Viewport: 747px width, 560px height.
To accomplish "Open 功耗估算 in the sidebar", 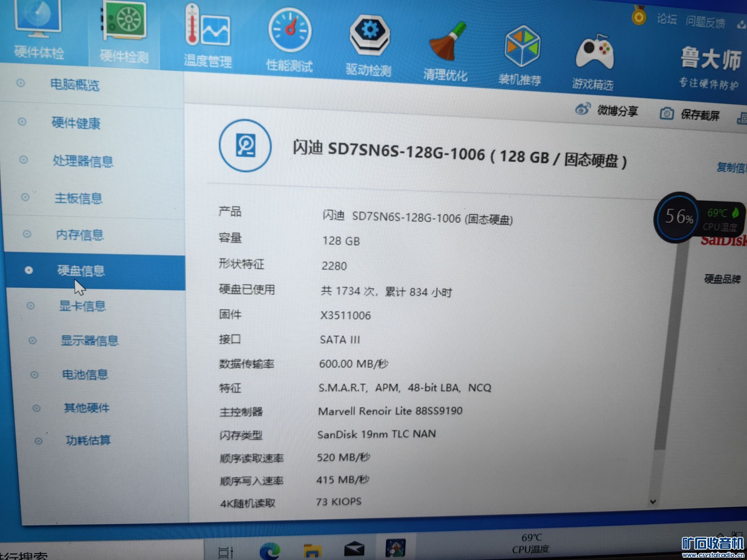I will (x=88, y=440).
